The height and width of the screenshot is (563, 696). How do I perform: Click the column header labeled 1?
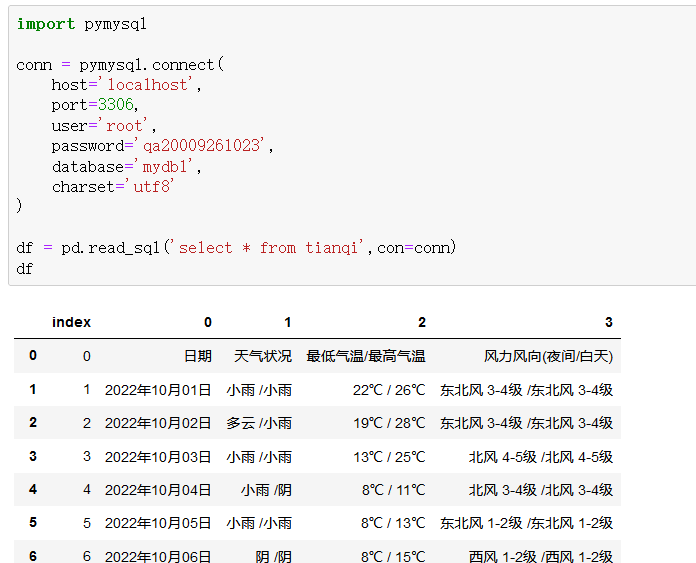pyautogui.click(x=288, y=322)
